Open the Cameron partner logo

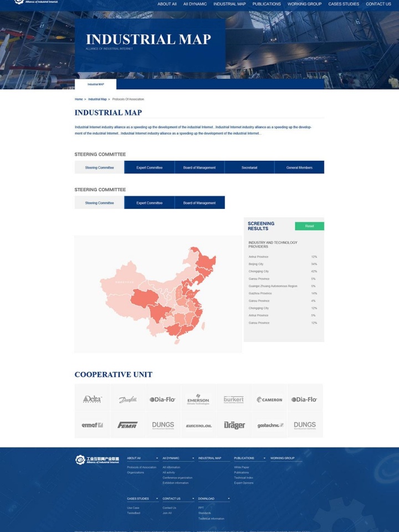pyautogui.click(x=269, y=399)
